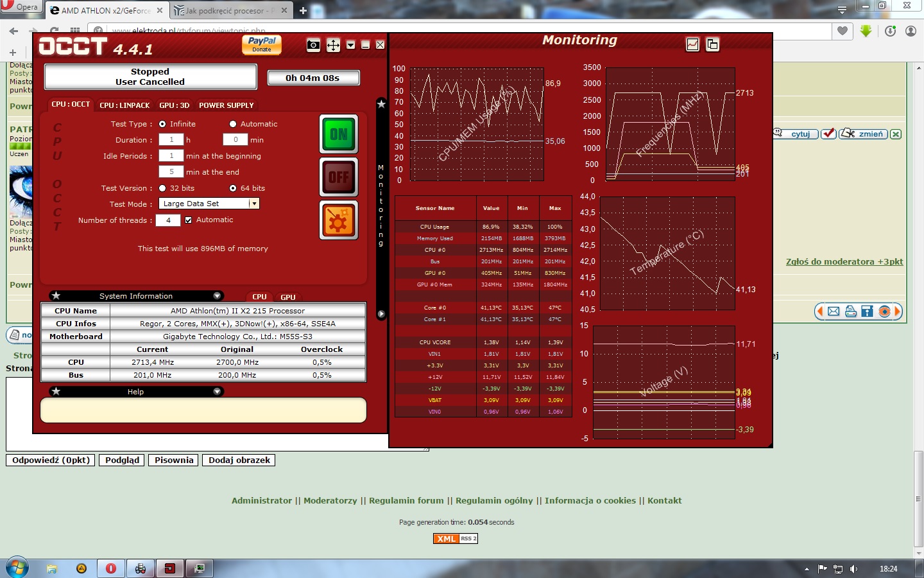This screenshot has height=578, width=924.
Task: Click the red checkmark icon on the forum post
Action: pos(828,134)
